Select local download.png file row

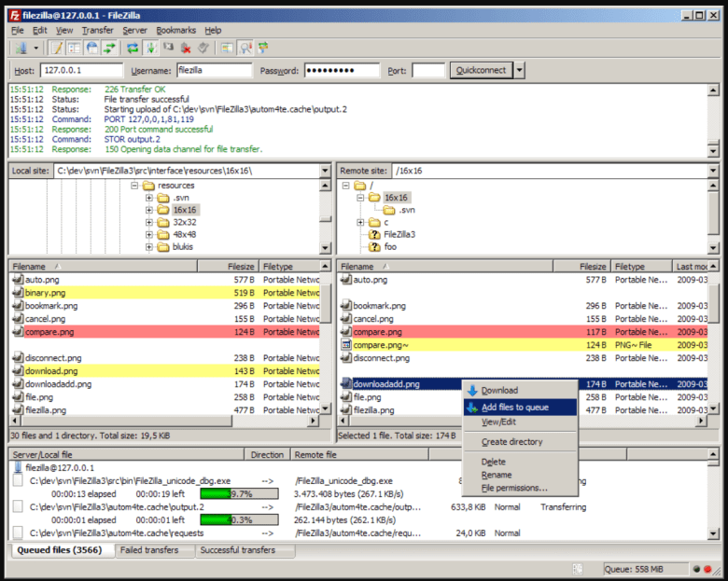point(165,371)
